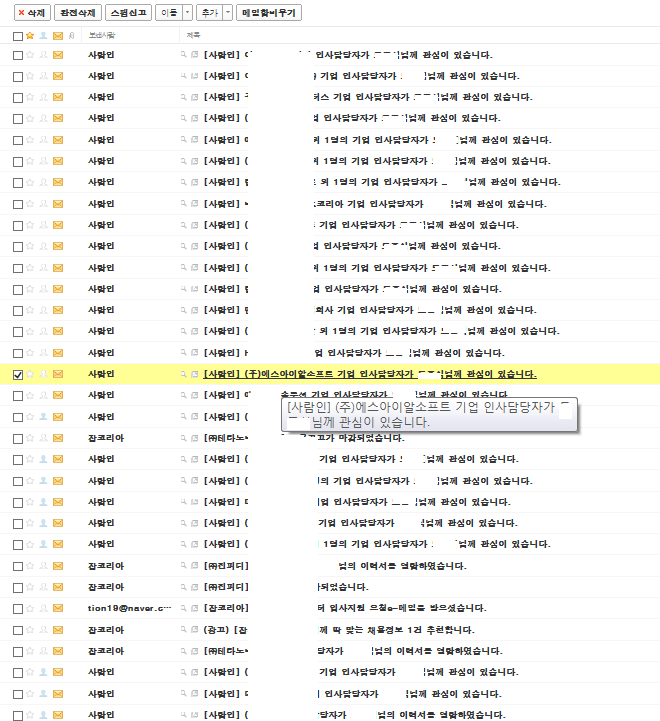The width and height of the screenshot is (660, 721).
Task: Open the 사람인 mail mentioning 비스 기업 인사담당자가
Action: (x=368, y=97)
